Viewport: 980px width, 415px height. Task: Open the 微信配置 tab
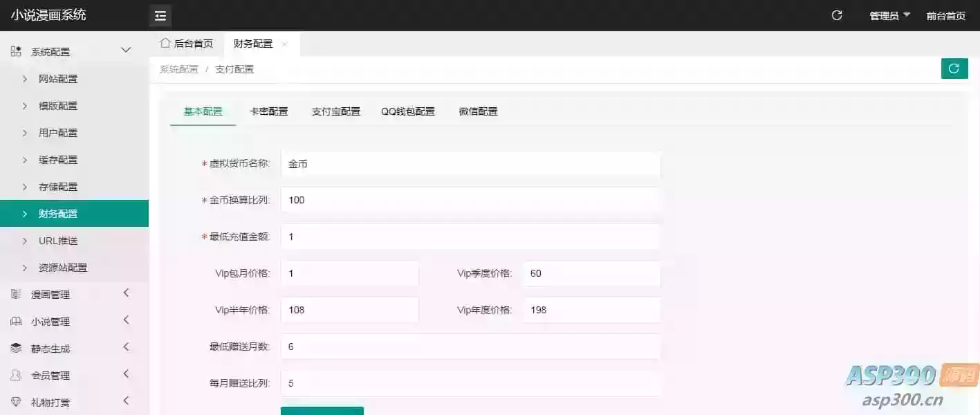477,111
